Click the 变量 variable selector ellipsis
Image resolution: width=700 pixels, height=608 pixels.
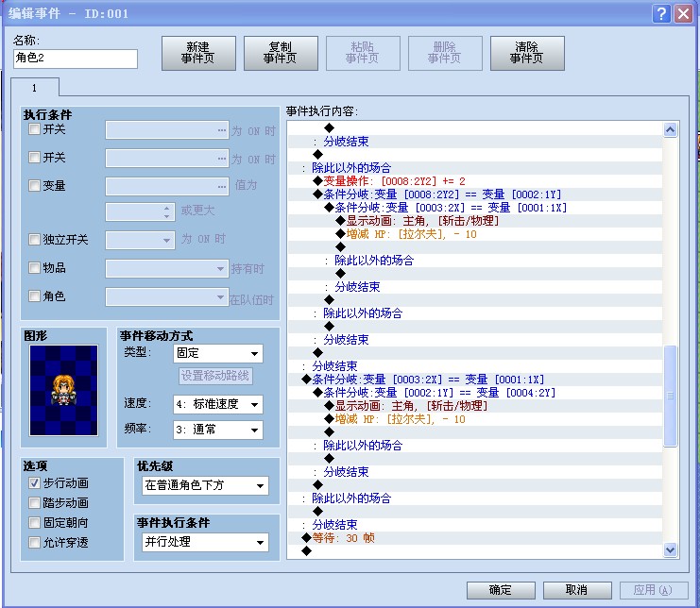pyautogui.click(x=222, y=186)
